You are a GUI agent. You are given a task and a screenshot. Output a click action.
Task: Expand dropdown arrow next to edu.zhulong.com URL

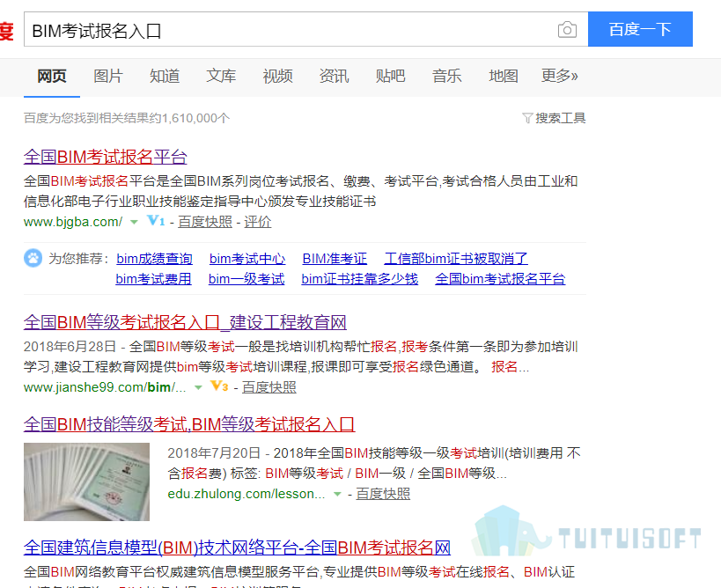[337, 494]
